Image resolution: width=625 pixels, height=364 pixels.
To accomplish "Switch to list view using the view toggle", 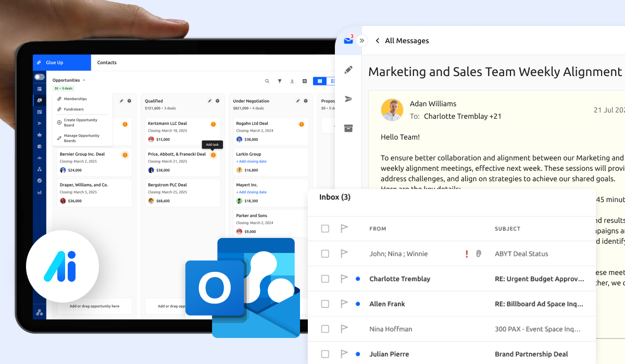I will (x=333, y=81).
